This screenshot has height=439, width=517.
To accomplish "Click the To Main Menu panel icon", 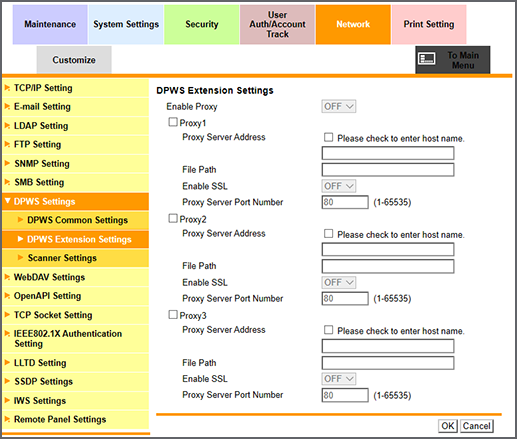I will [x=427, y=59].
